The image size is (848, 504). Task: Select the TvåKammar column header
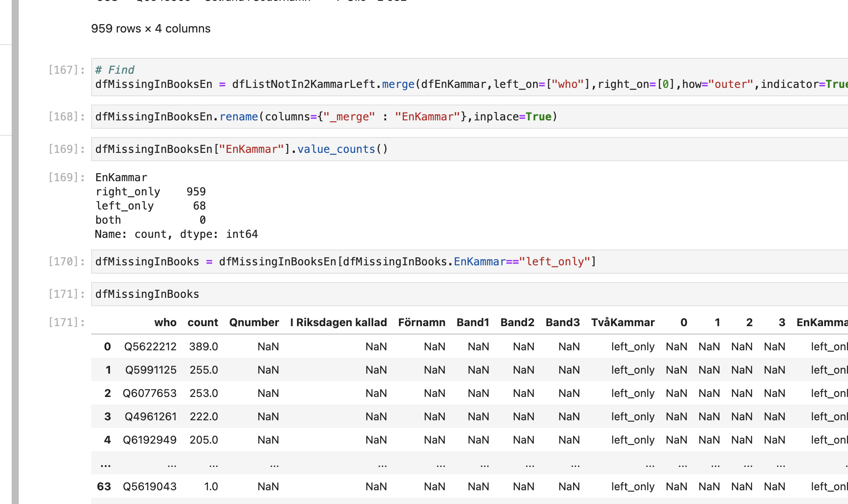coord(622,322)
